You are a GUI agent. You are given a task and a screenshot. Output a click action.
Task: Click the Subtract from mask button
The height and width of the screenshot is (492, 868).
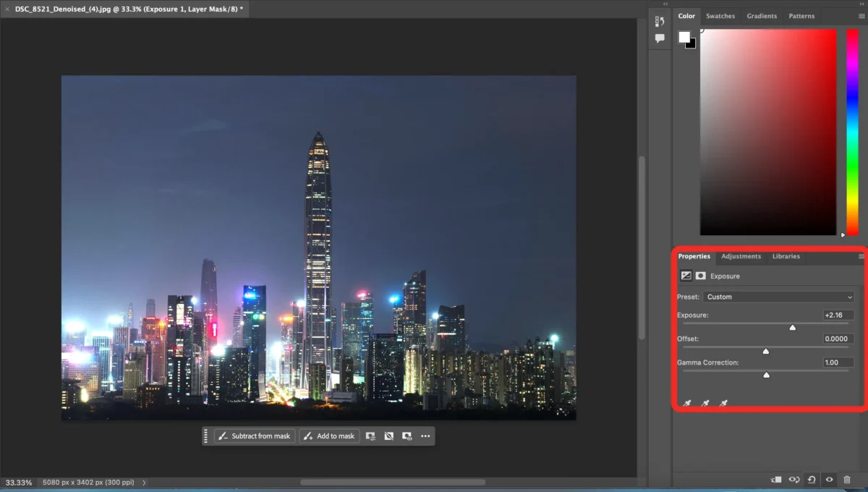coord(255,436)
